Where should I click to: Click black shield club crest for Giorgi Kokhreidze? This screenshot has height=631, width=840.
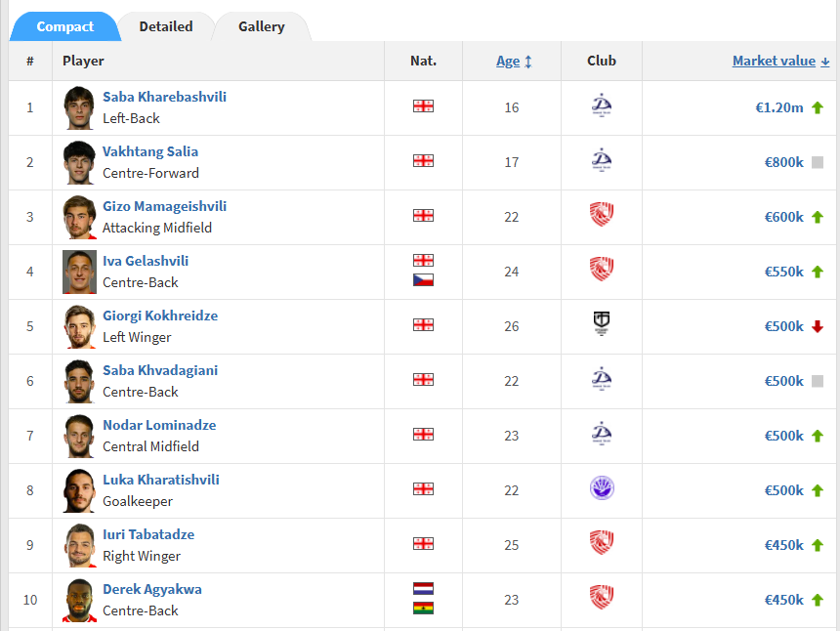click(602, 323)
